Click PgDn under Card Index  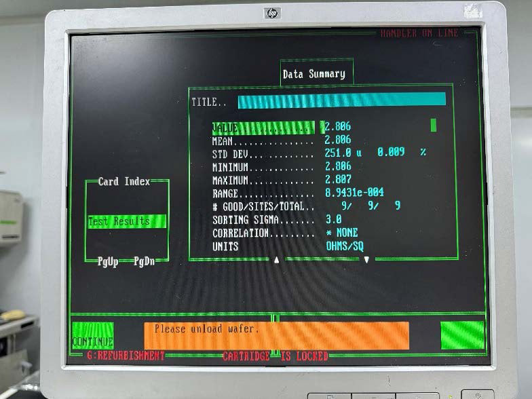pos(144,261)
